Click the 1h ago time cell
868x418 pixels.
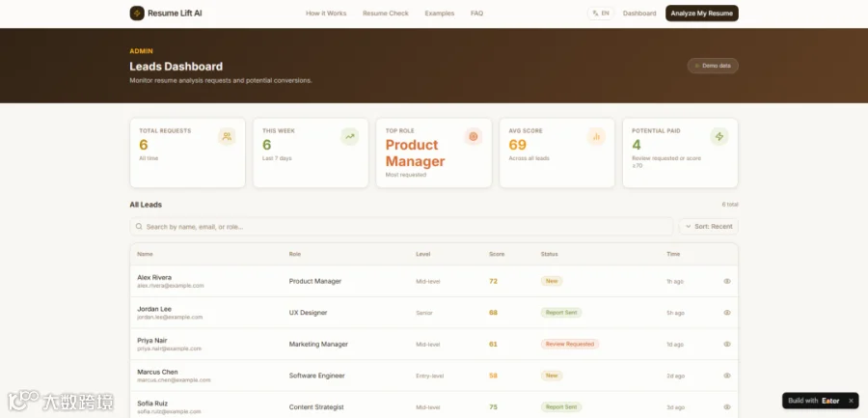pos(675,282)
